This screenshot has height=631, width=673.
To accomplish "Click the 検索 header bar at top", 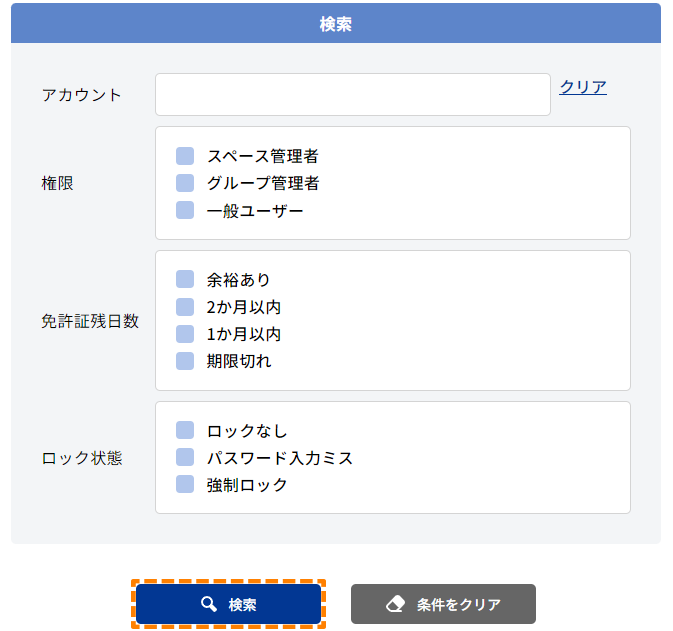I will pyautogui.click(x=336, y=23).
